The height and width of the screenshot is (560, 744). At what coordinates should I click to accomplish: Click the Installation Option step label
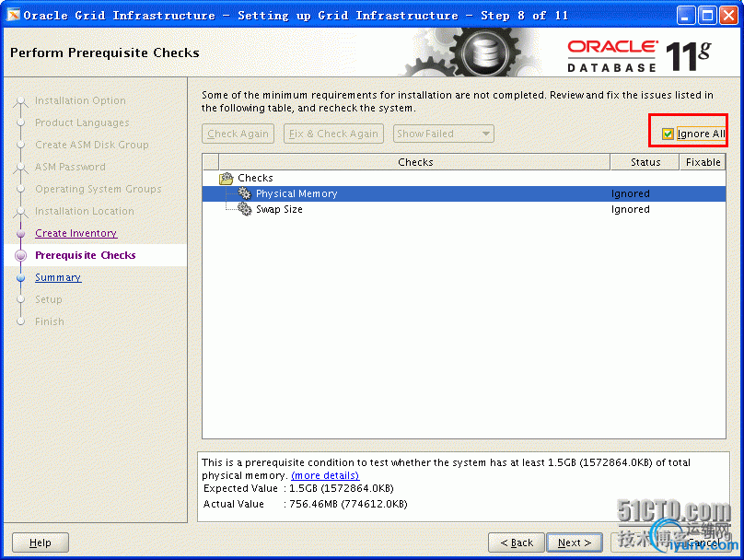click(80, 100)
